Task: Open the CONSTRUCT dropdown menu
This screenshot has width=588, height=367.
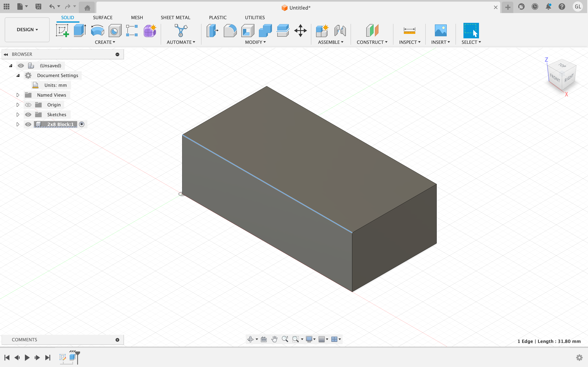Action: 372,42
